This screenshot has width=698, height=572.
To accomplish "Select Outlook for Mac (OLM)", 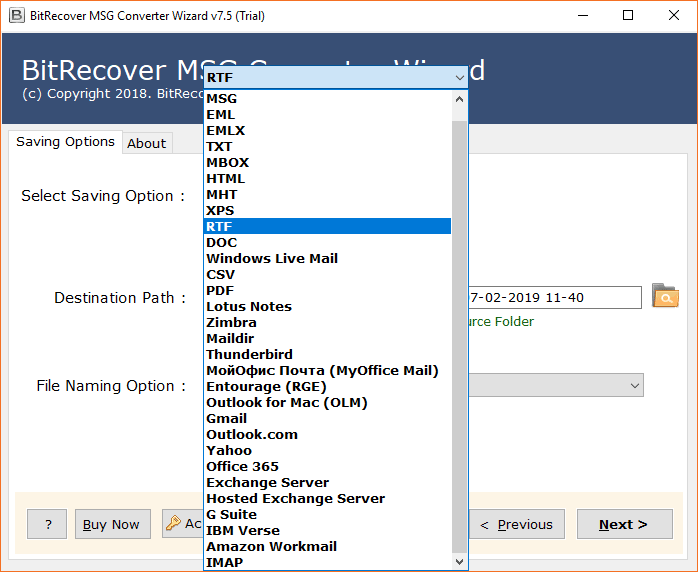I will pyautogui.click(x=327, y=403).
